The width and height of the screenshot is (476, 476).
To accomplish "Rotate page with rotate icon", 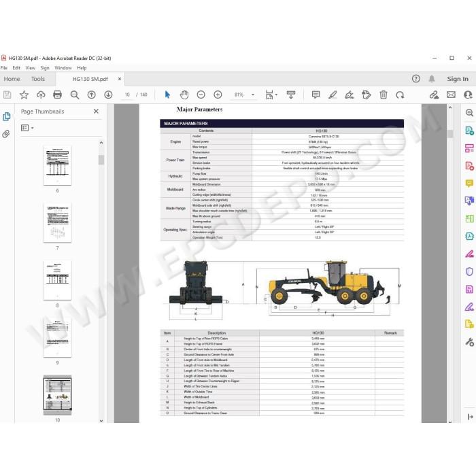I will click(x=400, y=95).
